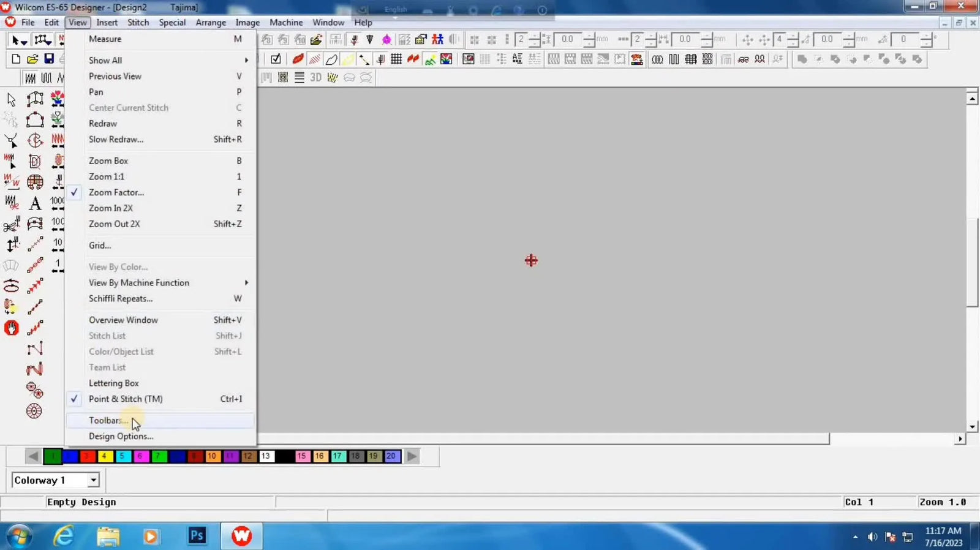The width and height of the screenshot is (980, 550).
Task: Click the outline shape view icon
Action: (x=331, y=59)
